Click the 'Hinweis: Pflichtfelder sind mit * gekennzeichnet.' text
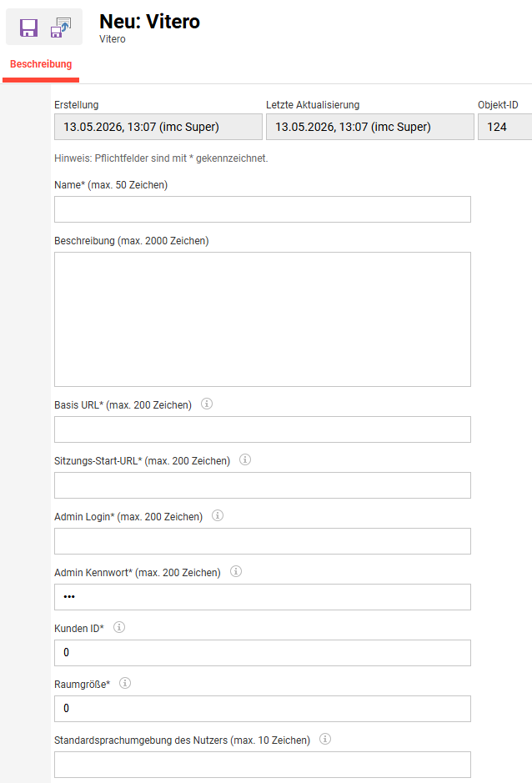This screenshot has width=532, height=783. [161, 158]
